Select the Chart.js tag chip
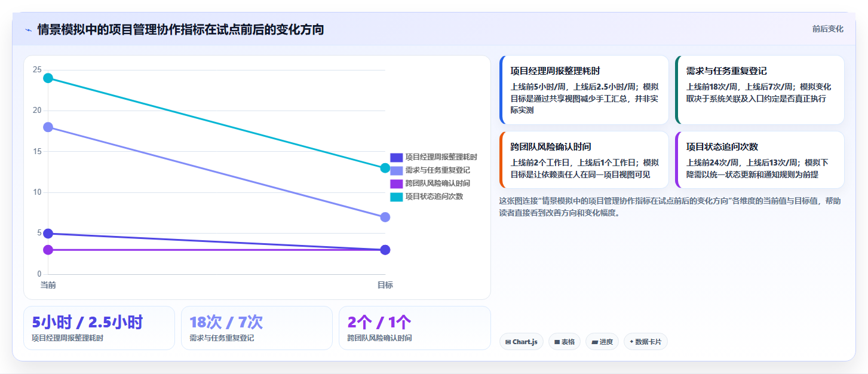Viewport: 868px width, 374px height. click(x=521, y=342)
